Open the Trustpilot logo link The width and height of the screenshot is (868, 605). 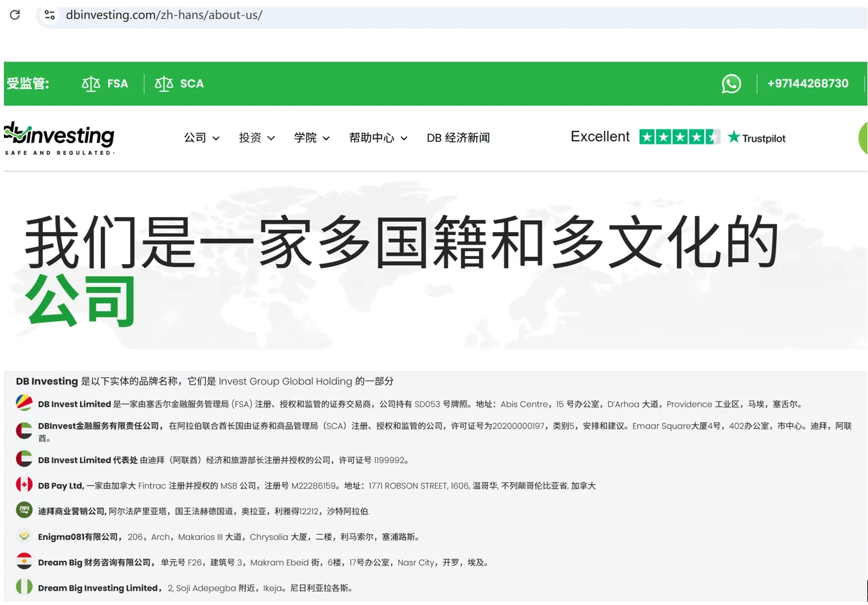coord(757,137)
